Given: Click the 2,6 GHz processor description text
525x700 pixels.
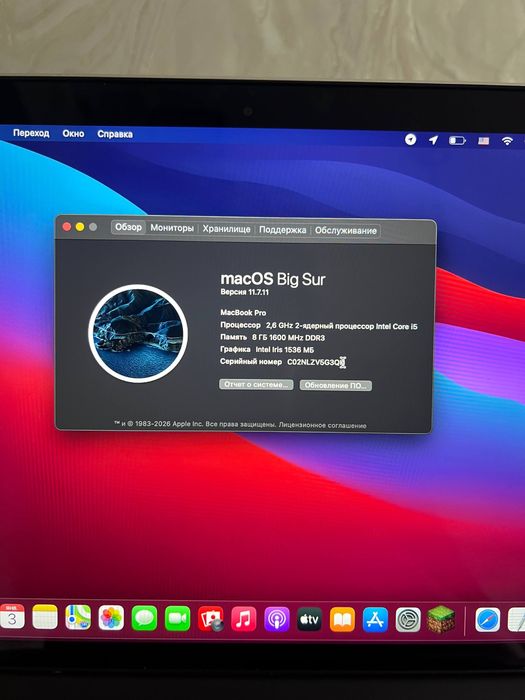Looking at the screenshot, I should 342,326.
